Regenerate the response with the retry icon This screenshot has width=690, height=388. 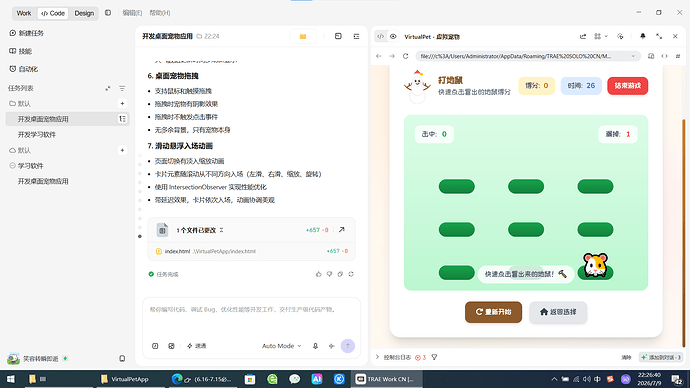[x=351, y=274]
